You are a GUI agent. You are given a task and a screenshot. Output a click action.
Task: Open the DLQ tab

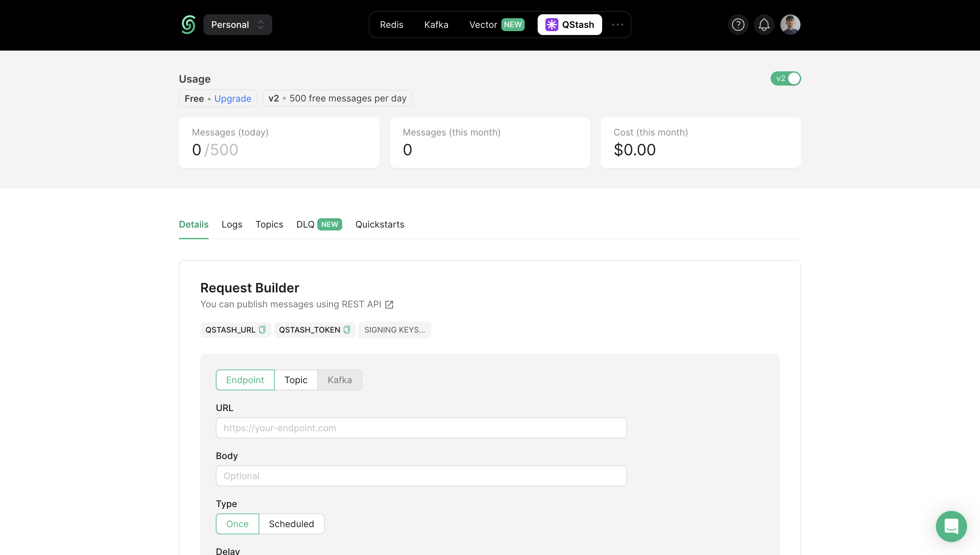coord(305,225)
